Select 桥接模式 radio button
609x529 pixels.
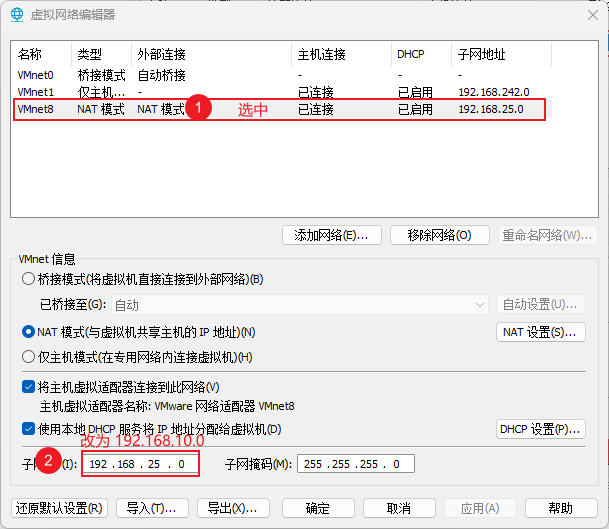tap(28, 279)
